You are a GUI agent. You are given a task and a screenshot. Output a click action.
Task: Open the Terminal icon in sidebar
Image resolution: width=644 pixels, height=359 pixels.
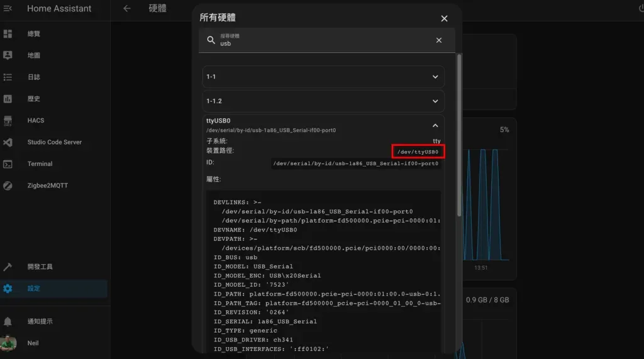pos(8,163)
